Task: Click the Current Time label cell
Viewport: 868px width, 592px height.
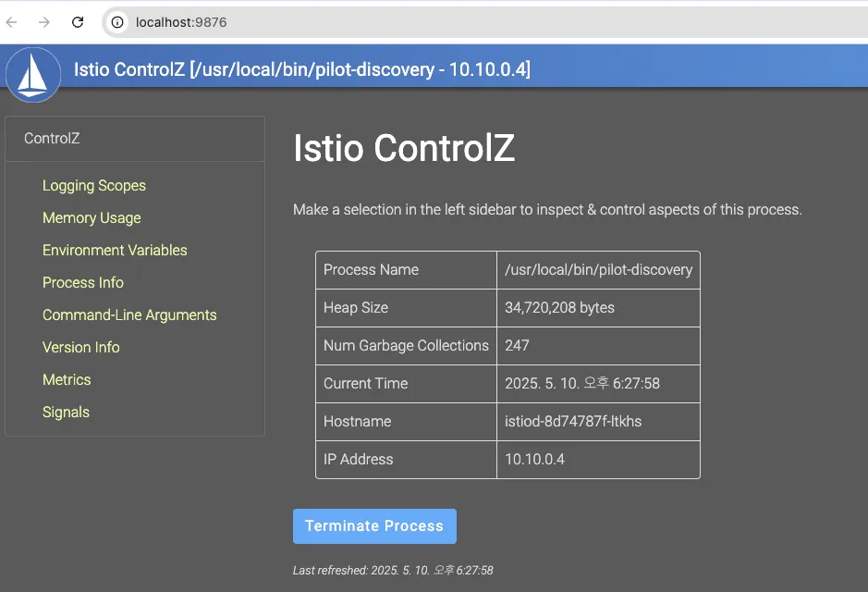Action: [406, 383]
